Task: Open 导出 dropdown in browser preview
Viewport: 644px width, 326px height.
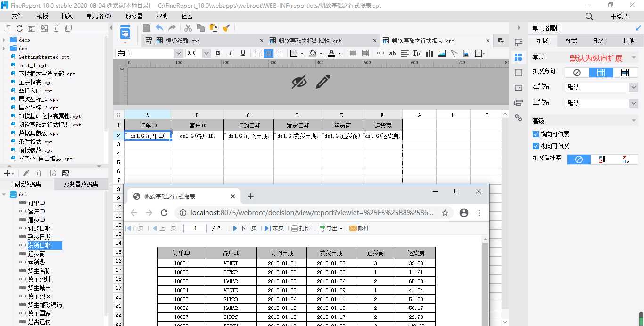Action: point(330,228)
